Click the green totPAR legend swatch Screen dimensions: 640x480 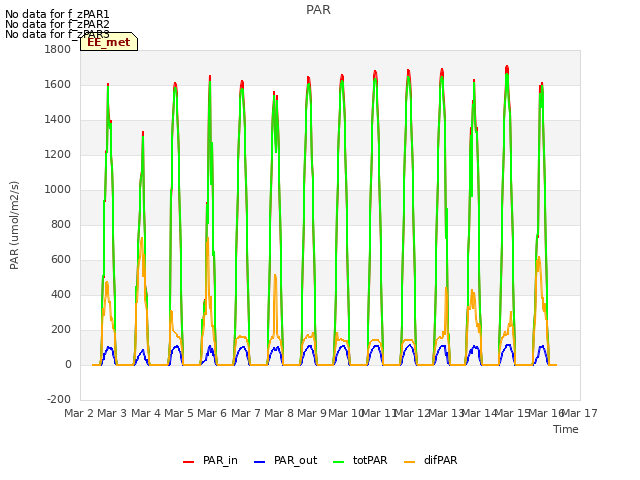point(339,462)
